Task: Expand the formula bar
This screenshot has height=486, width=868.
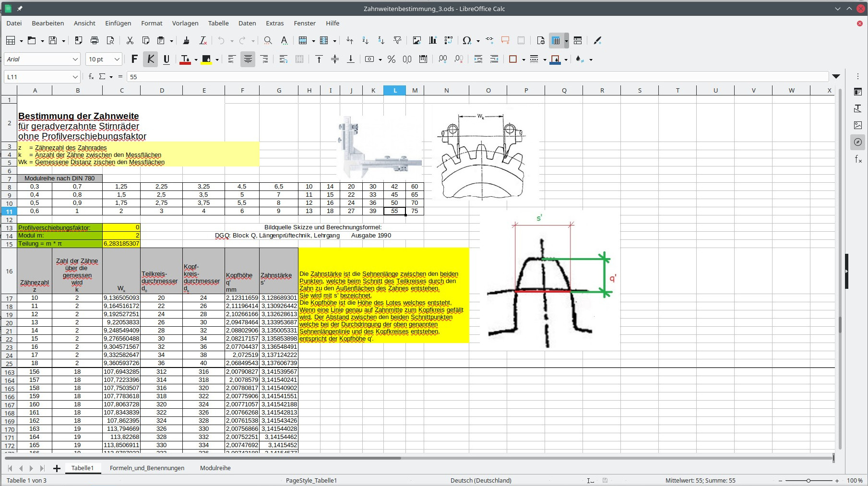Action: point(836,77)
